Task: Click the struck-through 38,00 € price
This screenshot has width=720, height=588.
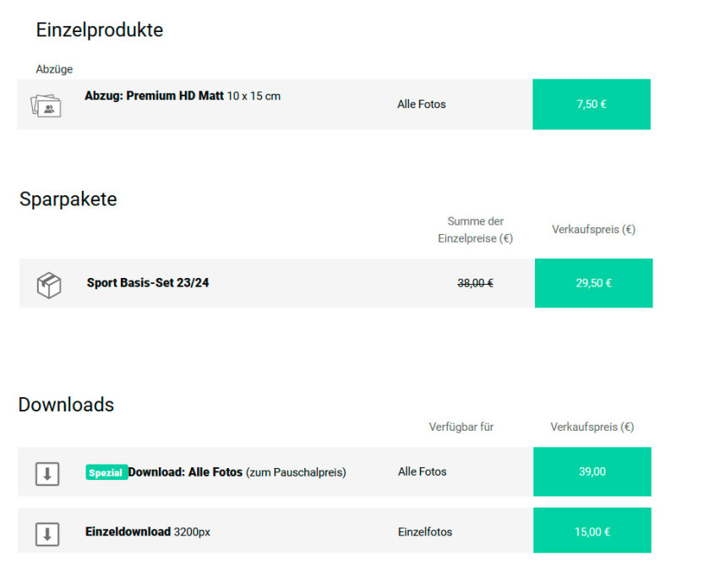Action: (x=475, y=284)
